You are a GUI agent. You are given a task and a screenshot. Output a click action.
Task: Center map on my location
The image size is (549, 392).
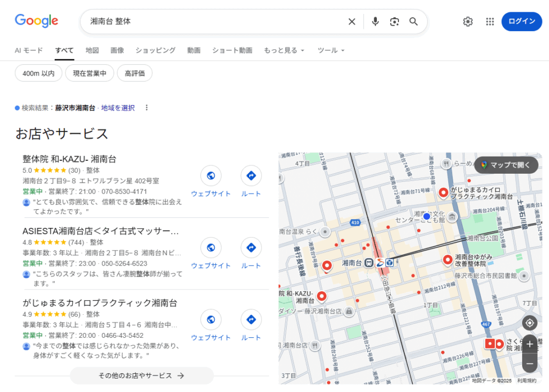click(x=530, y=323)
